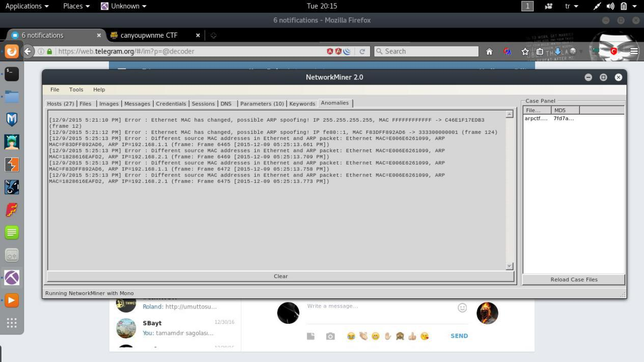Launch Terminal from the dock
Screen dimensions: 644x362
[x=12, y=74]
